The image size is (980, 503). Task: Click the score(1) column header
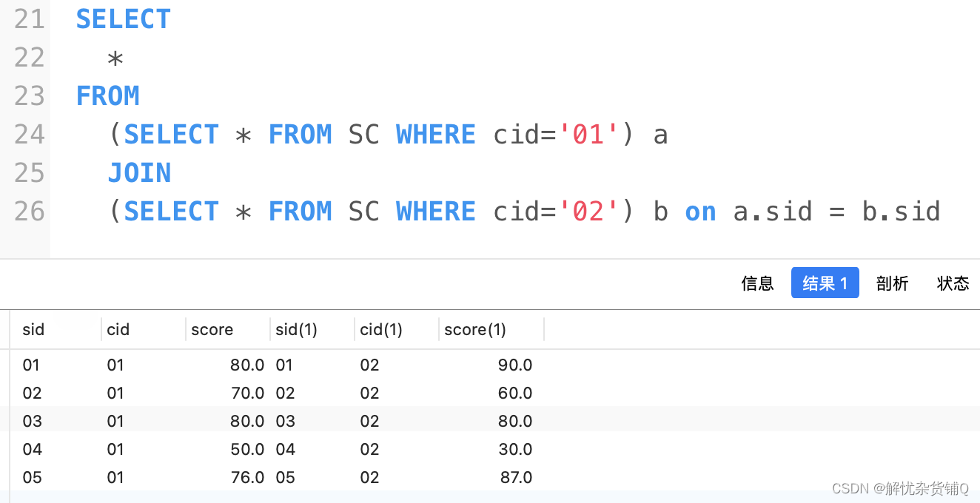tap(475, 330)
